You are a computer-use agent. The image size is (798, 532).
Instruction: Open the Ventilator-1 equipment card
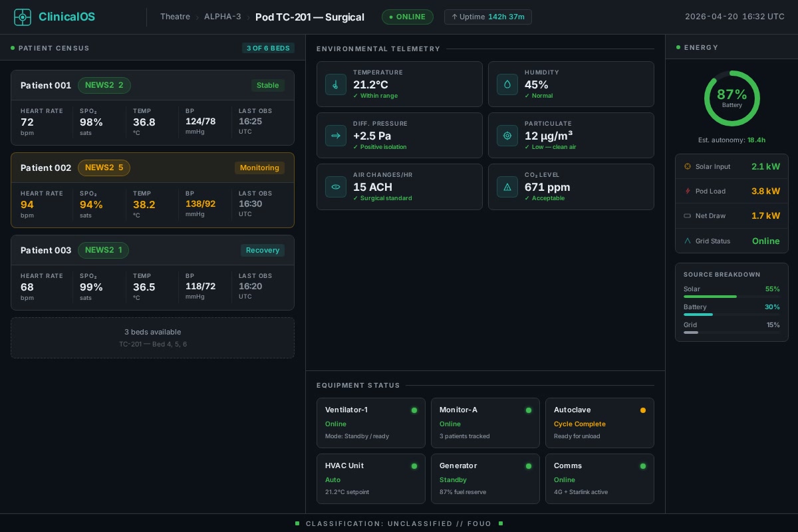point(371,423)
